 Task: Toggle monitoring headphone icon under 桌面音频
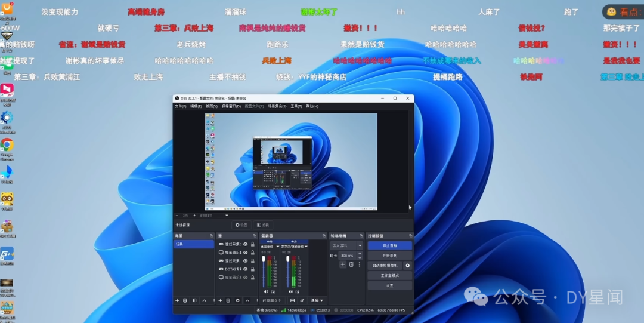[x=273, y=292]
